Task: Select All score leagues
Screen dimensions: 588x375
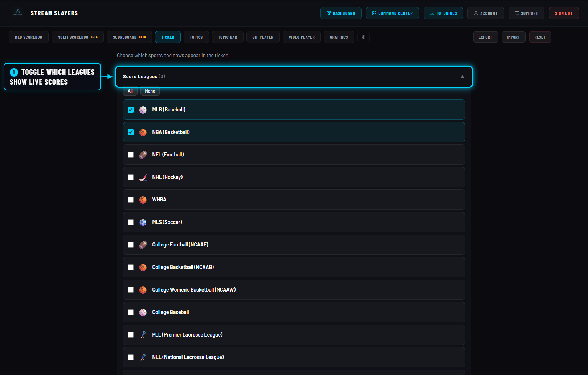Action: [130, 91]
